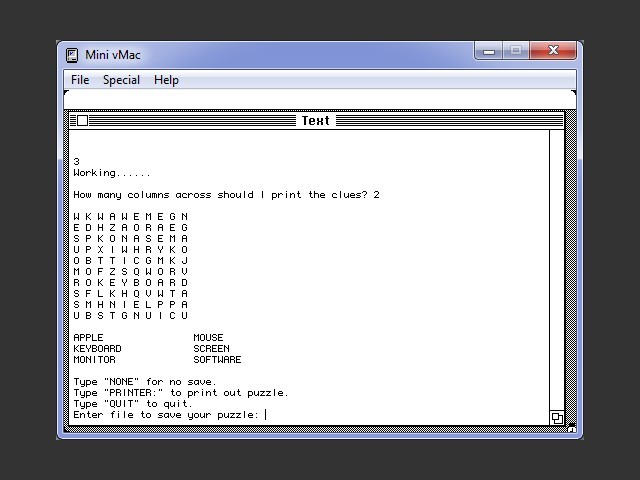The image size is (640, 480).
Task: Click the 'Type "NONE" for no save.' line
Action: tap(144, 382)
